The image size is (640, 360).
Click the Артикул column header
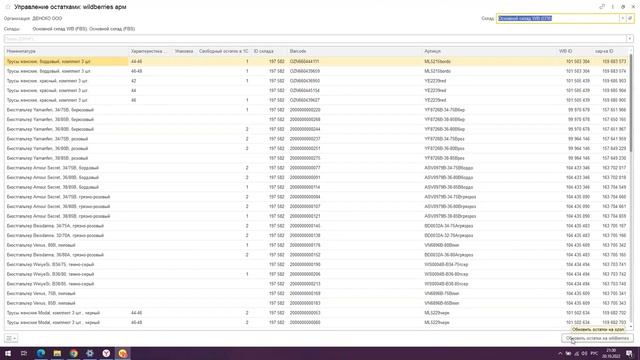coord(489,51)
